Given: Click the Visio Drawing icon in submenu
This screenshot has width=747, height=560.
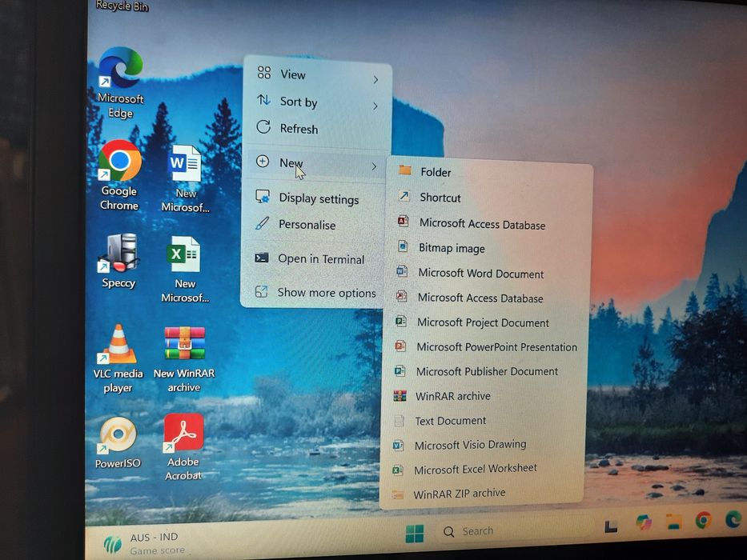Looking at the screenshot, I should pos(398,446).
